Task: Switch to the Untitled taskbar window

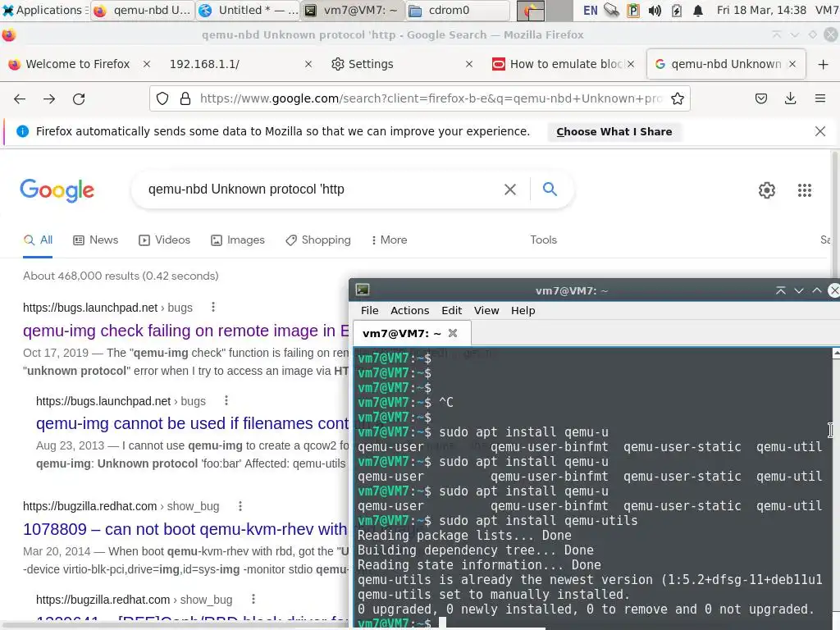Action: pos(248,10)
